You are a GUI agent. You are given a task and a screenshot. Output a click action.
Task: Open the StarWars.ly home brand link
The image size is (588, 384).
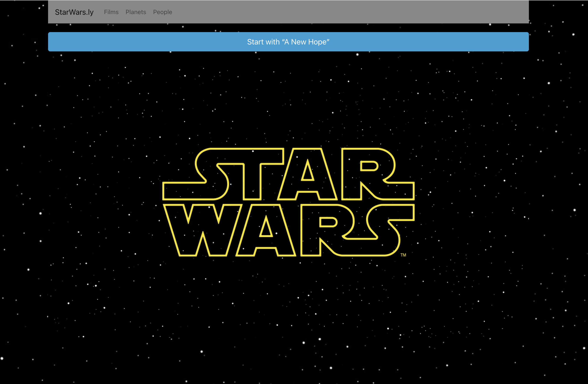click(74, 12)
